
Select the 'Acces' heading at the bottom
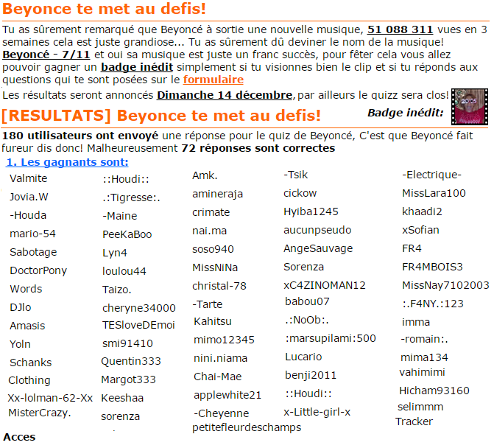19,437
